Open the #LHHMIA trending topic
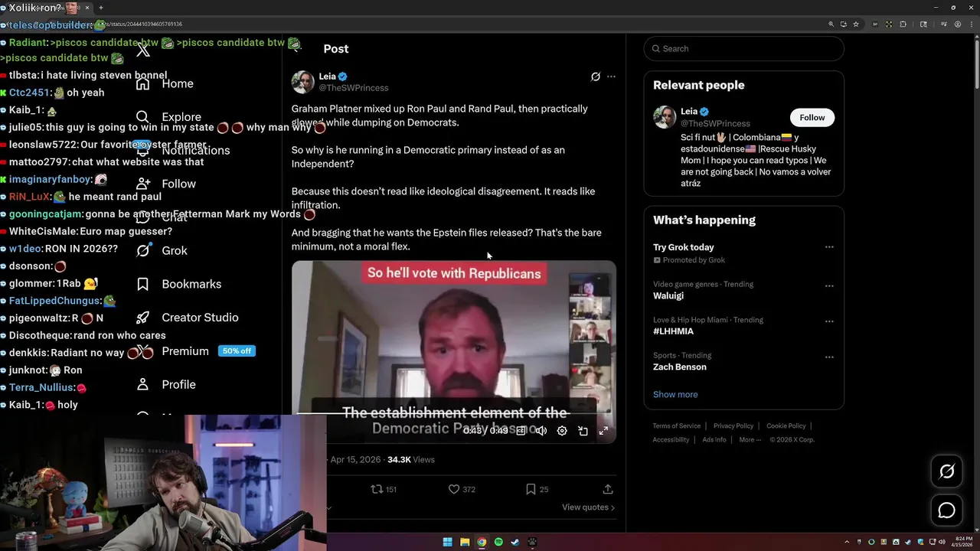980x551 pixels. click(x=673, y=331)
